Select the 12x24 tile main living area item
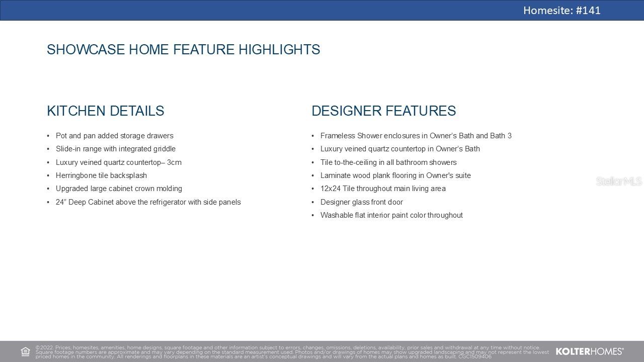The height and width of the screenshot is (362, 644). click(x=383, y=189)
